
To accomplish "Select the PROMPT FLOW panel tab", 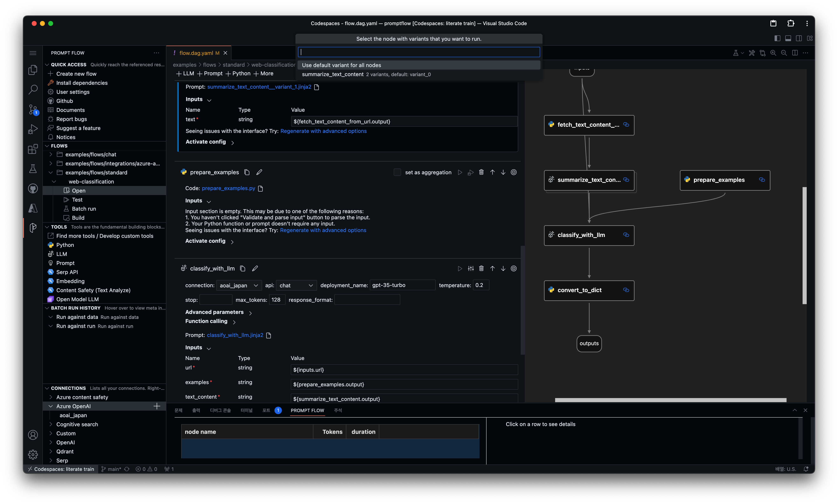I will (x=307, y=410).
